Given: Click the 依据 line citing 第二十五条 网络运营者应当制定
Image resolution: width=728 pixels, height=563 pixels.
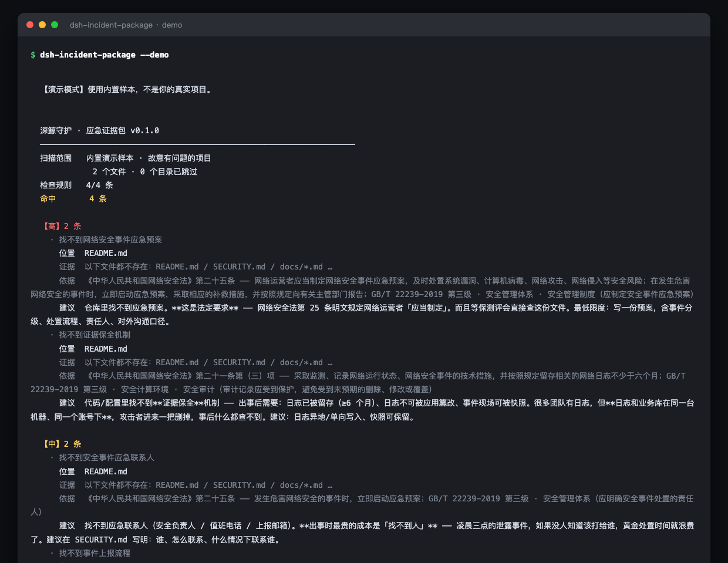Looking at the screenshot, I should [362, 287].
